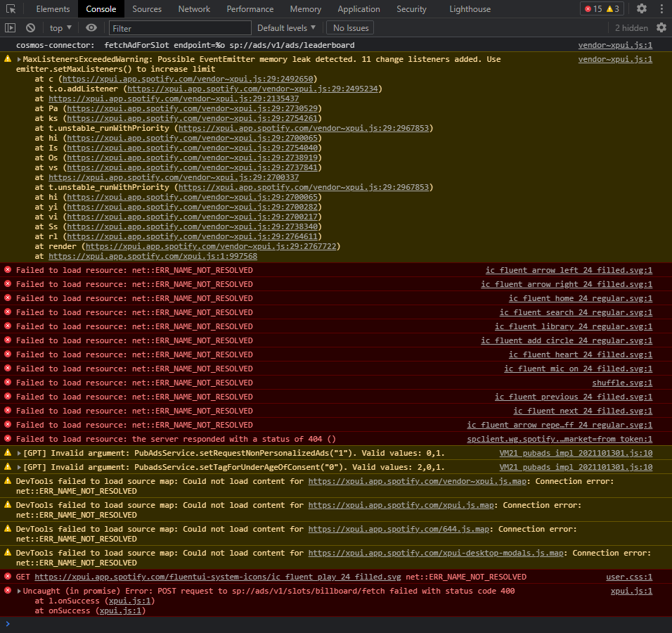Open the user.css:1 source link

pos(629,577)
